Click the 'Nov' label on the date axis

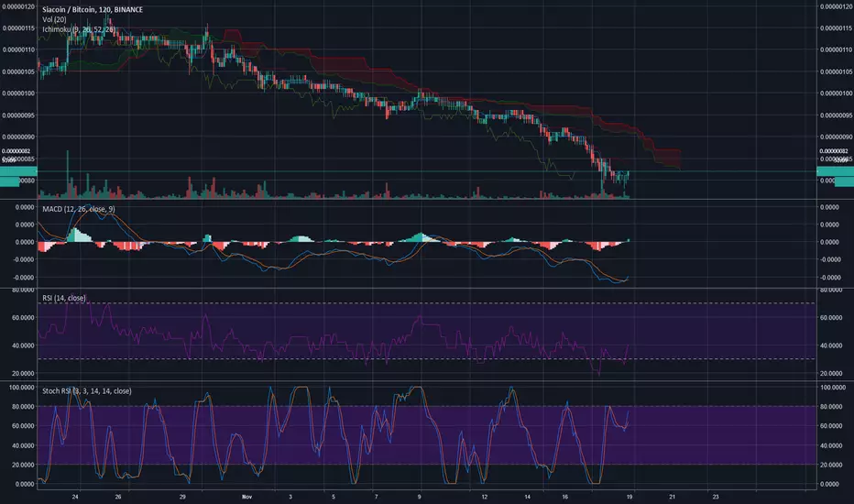point(246,497)
